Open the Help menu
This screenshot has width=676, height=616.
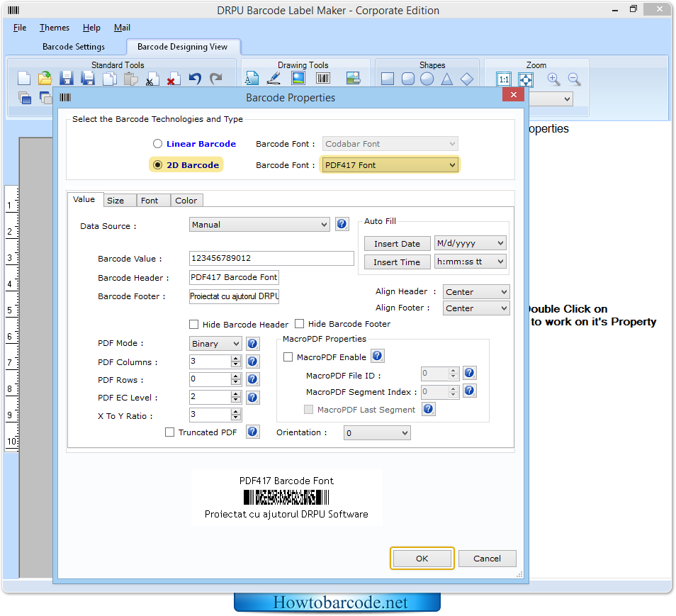pyautogui.click(x=91, y=28)
